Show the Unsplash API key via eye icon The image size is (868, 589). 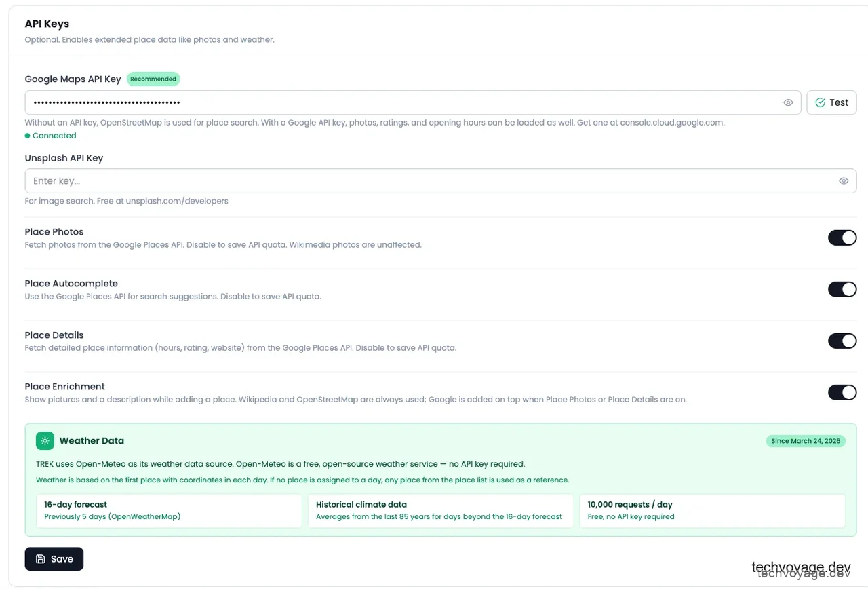click(844, 181)
